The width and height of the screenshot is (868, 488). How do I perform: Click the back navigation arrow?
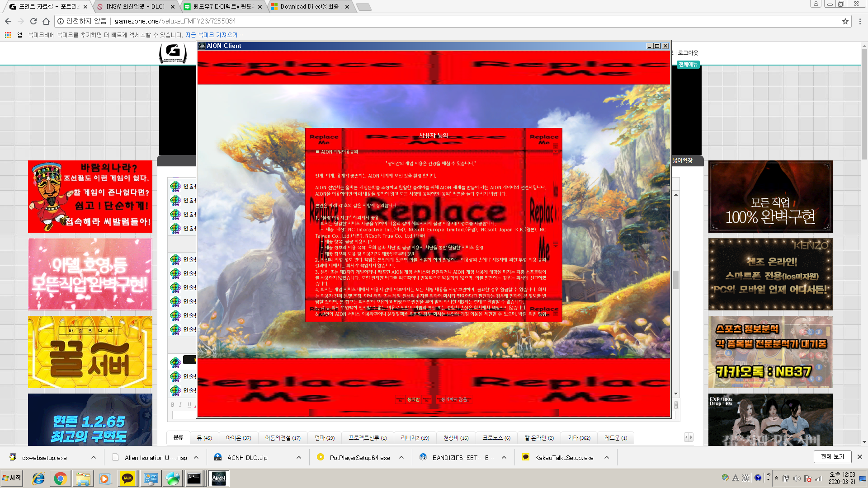coord(8,21)
